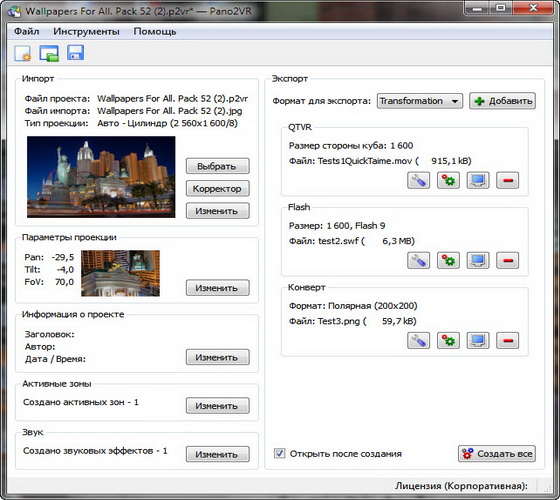The height and width of the screenshot is (500, 560).
Task: Preview Flash output with monitor icon
Action: pos(478,260)
